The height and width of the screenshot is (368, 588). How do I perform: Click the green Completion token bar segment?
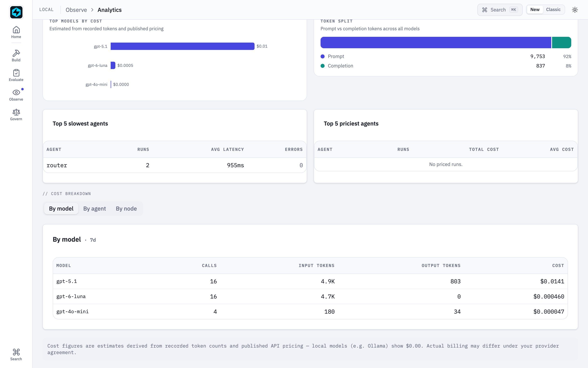point(561,42)
